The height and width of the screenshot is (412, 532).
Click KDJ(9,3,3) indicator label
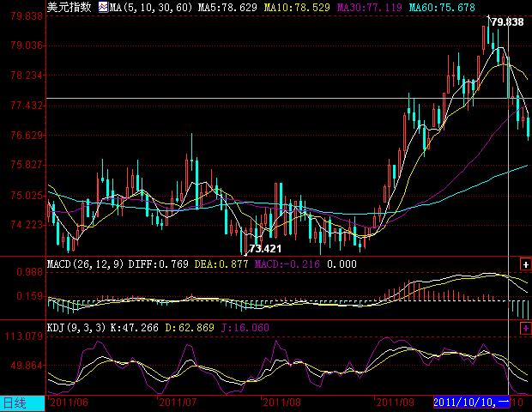pyautogui.click(x=76, y=328)
